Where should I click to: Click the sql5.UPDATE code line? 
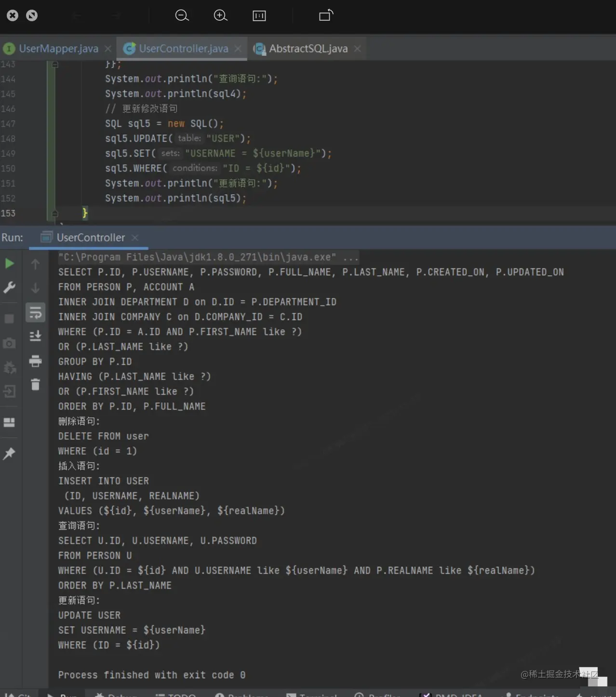(x=178, y=138)
